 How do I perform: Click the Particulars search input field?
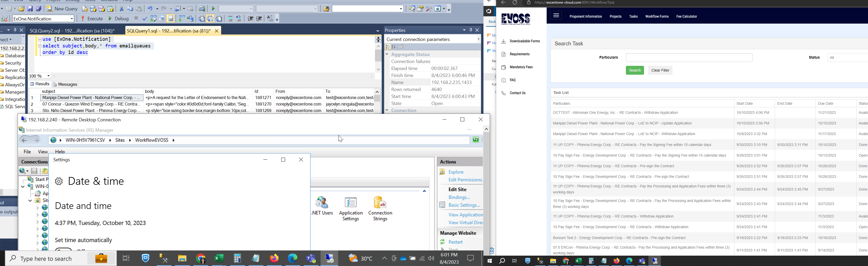(x=689, y=58)
